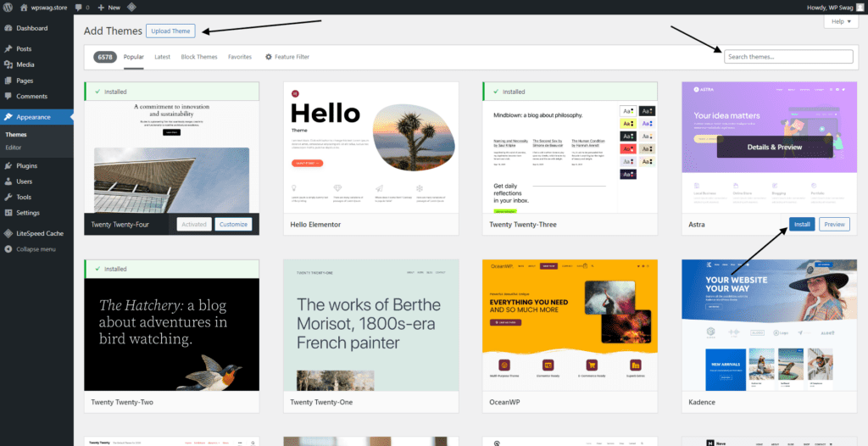Click the Users icon in sidebar
This screenshot has width=868, height=446.
tap(8, 181)
